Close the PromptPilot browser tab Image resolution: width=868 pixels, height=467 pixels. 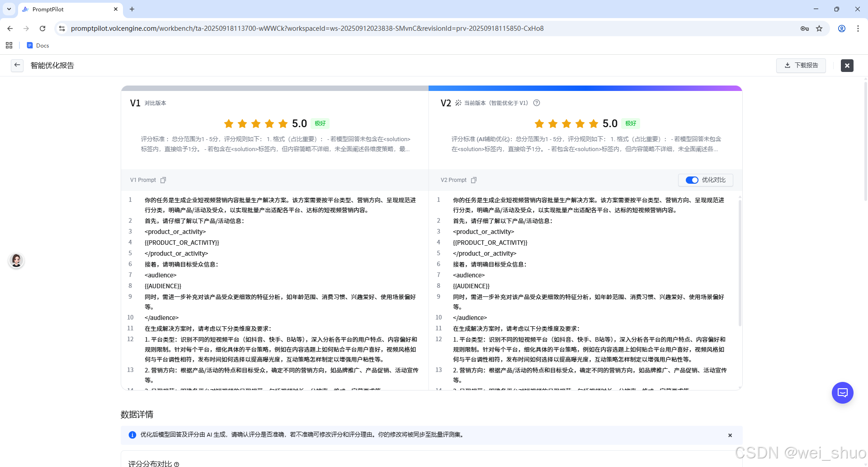(x=116, y=9)
